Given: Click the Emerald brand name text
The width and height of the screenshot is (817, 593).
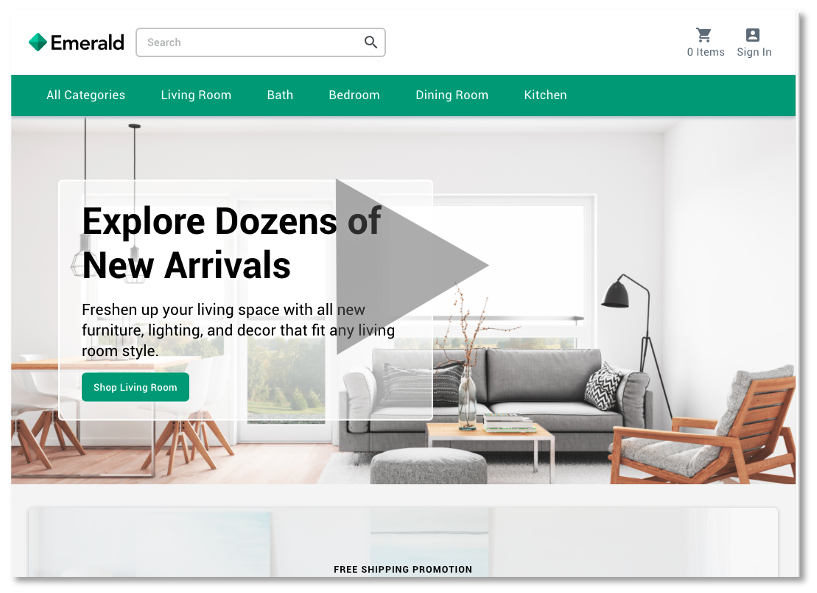Looking at the screenshot, I should [x=88, y=43].
